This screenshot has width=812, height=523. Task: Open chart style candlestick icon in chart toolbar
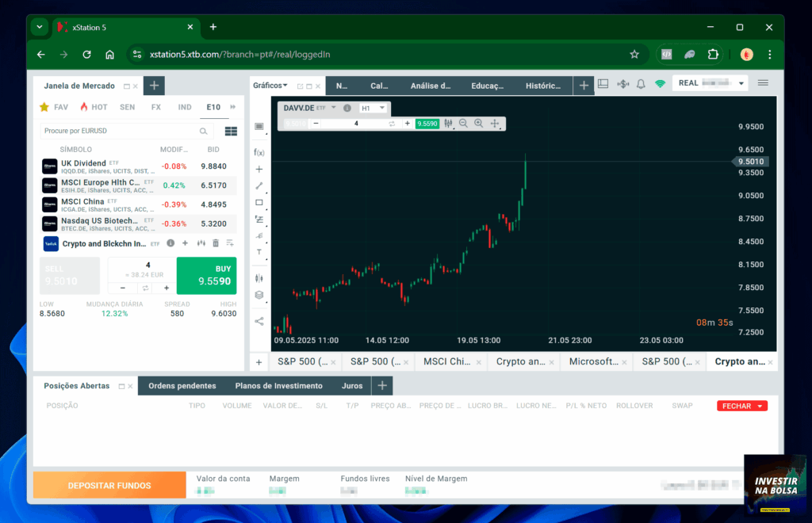[x=448, y=123]
